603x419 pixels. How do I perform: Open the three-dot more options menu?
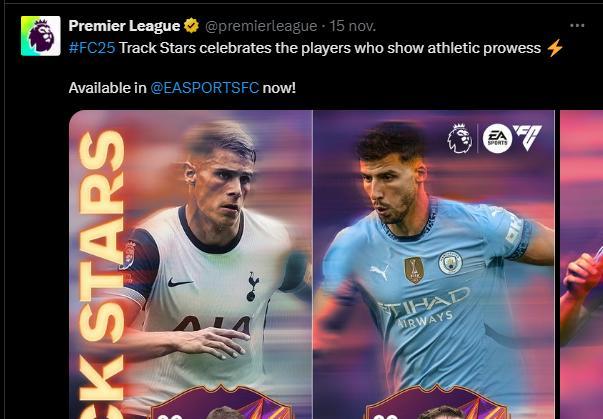[577, 26]
